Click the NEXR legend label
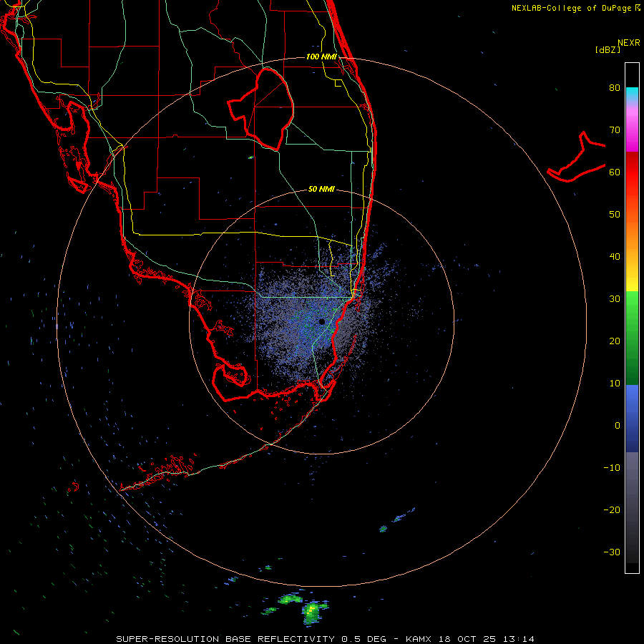Screen dimensions: 644x644 629,43
